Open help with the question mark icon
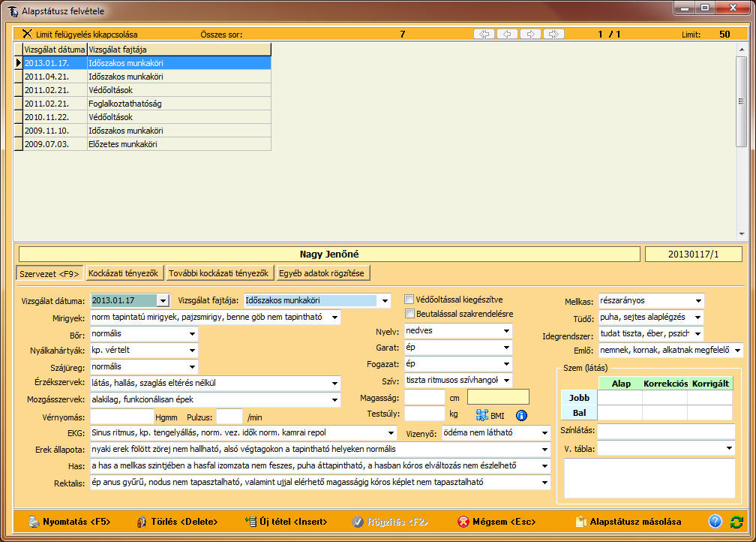The width and height of the screenshot is (756, 542). (715, 521)
